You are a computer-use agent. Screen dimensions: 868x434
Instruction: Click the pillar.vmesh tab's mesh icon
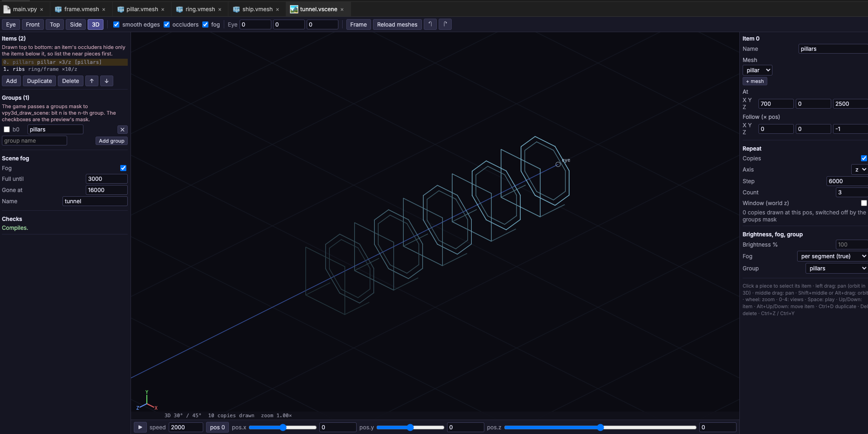point(121,9)
